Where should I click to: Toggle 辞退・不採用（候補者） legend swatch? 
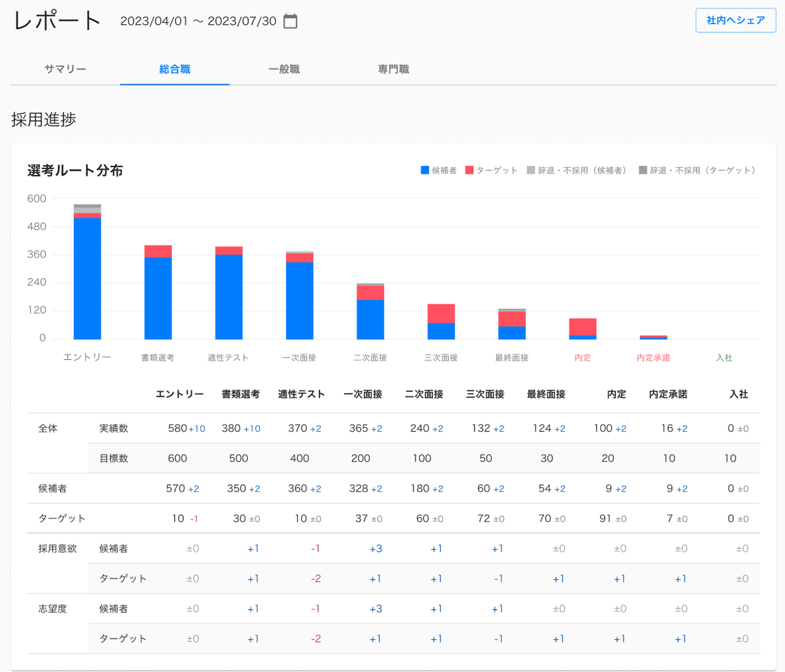[531, 170]
